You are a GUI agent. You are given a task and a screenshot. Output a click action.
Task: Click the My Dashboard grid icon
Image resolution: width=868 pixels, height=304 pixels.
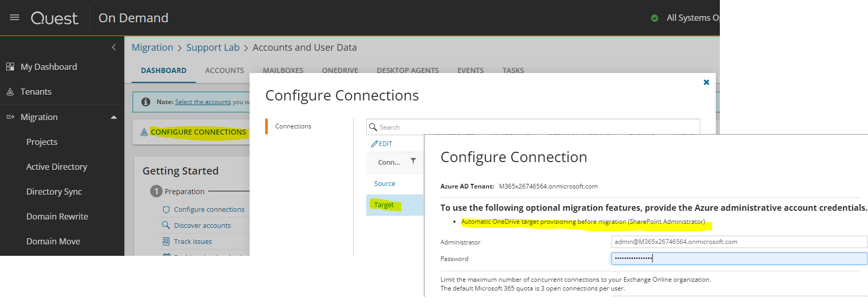tap(10, 67)
